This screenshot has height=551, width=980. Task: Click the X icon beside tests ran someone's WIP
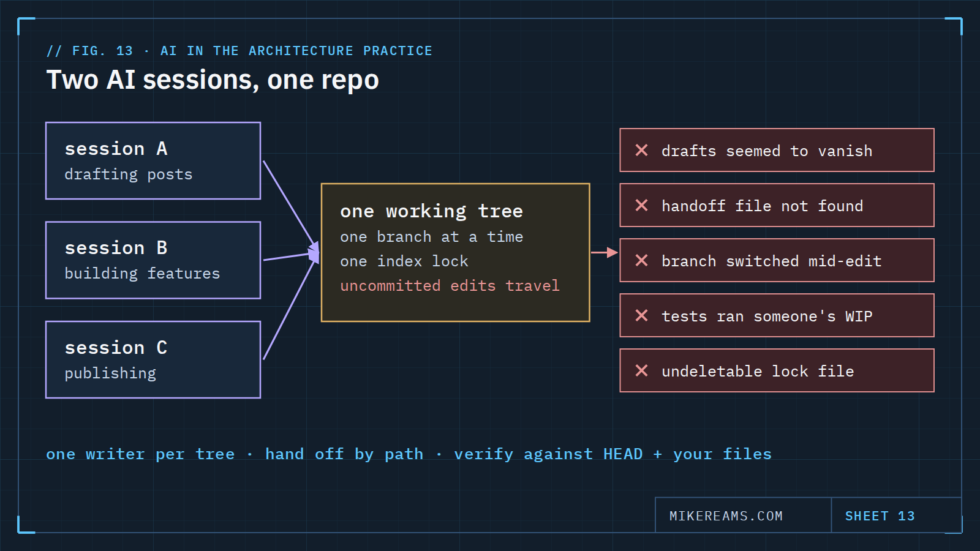[x=641, y=315]
